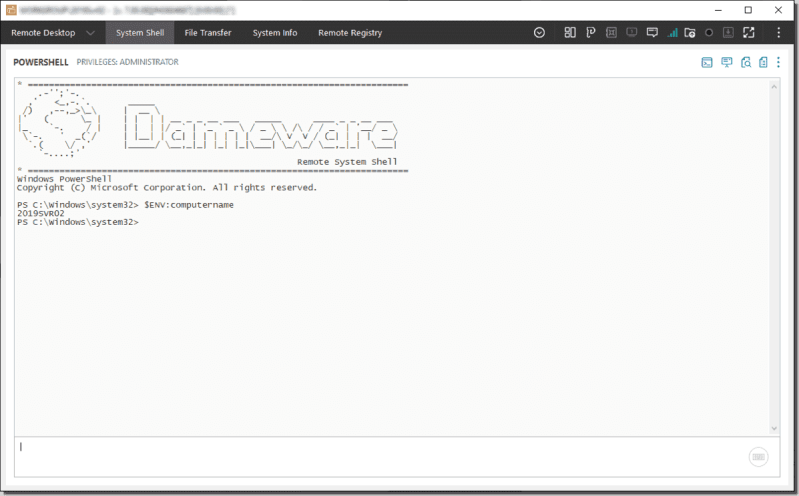Click the grayed download icon

coord(728,33)
